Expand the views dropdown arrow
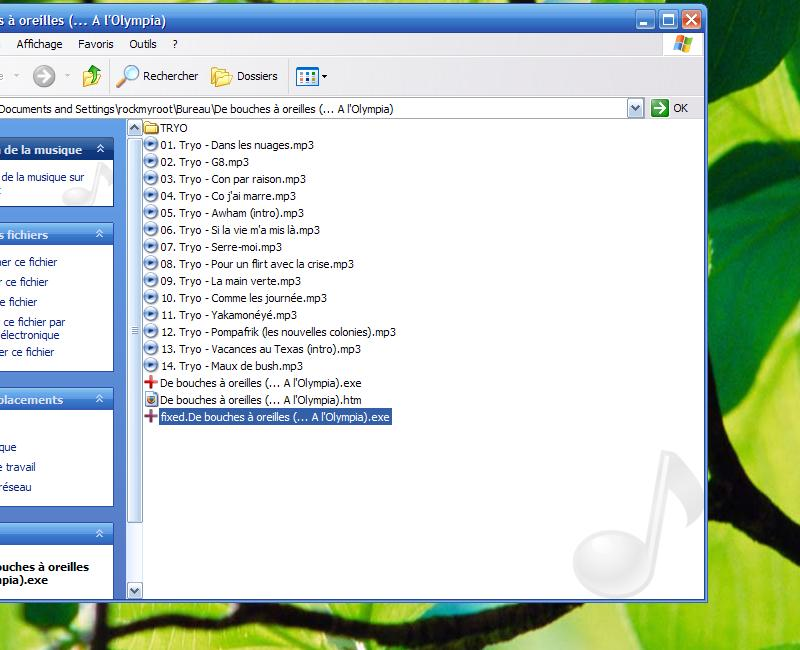This screenshot has width=800, height=650. click(324, 76)
